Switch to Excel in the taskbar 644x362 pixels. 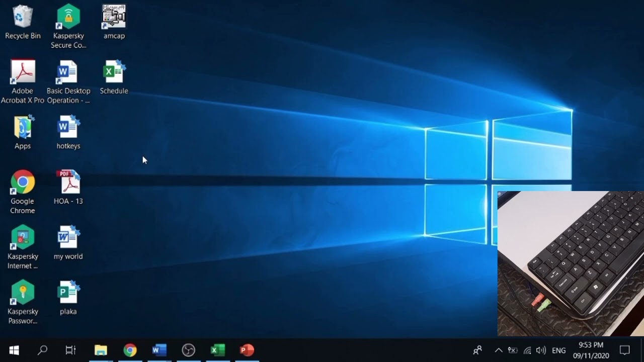(x=217, y=350)
